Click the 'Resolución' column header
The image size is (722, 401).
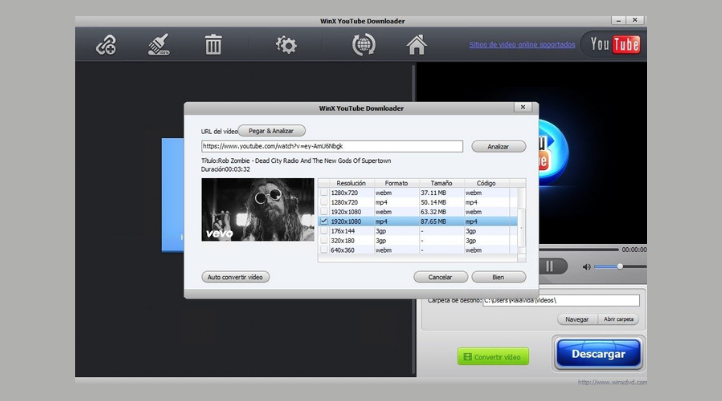coord(351,183)
